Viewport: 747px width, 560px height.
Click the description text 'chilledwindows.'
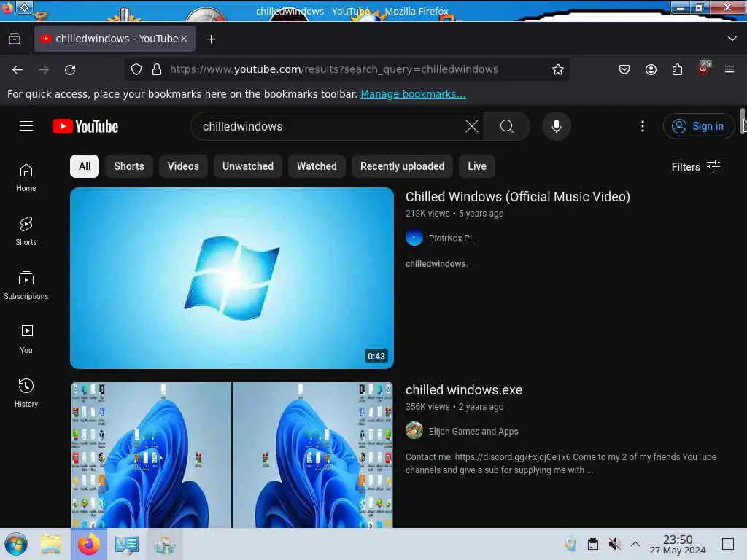(x=436, y=263)
